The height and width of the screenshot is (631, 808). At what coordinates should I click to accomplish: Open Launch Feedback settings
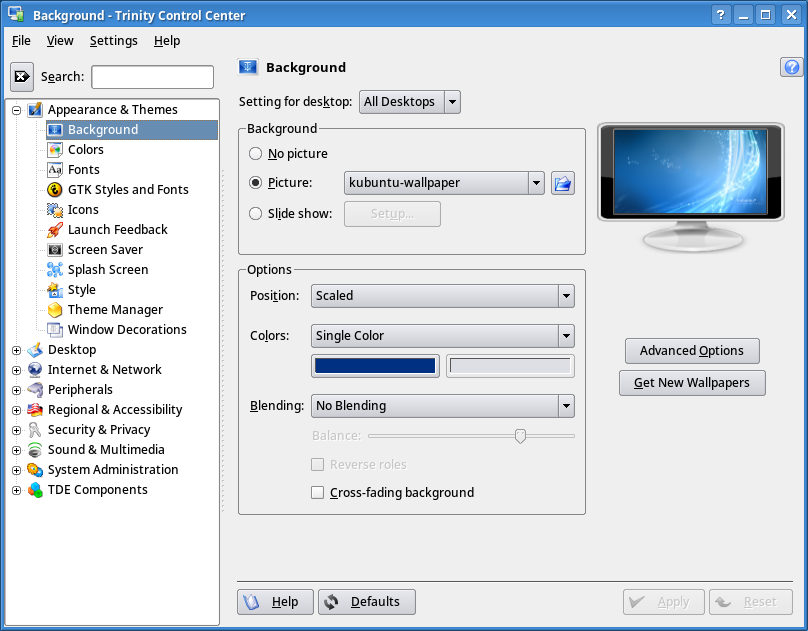(57, 229)
